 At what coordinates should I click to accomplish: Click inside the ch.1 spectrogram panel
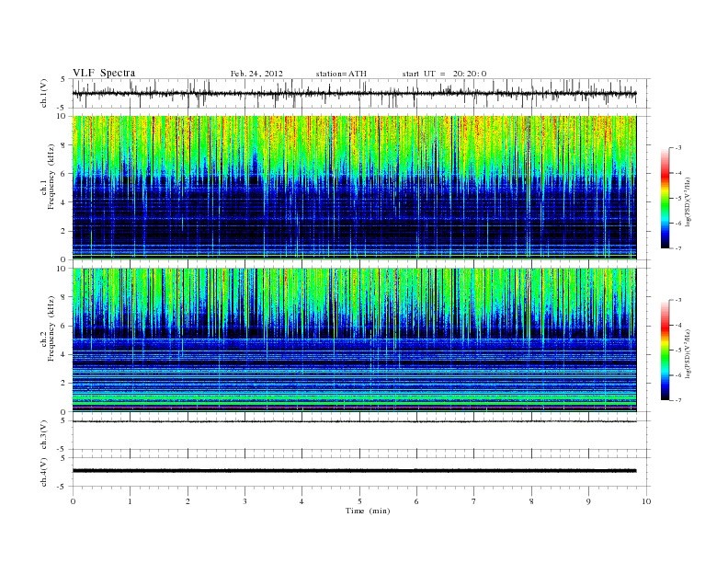click(x=354, y=187)
